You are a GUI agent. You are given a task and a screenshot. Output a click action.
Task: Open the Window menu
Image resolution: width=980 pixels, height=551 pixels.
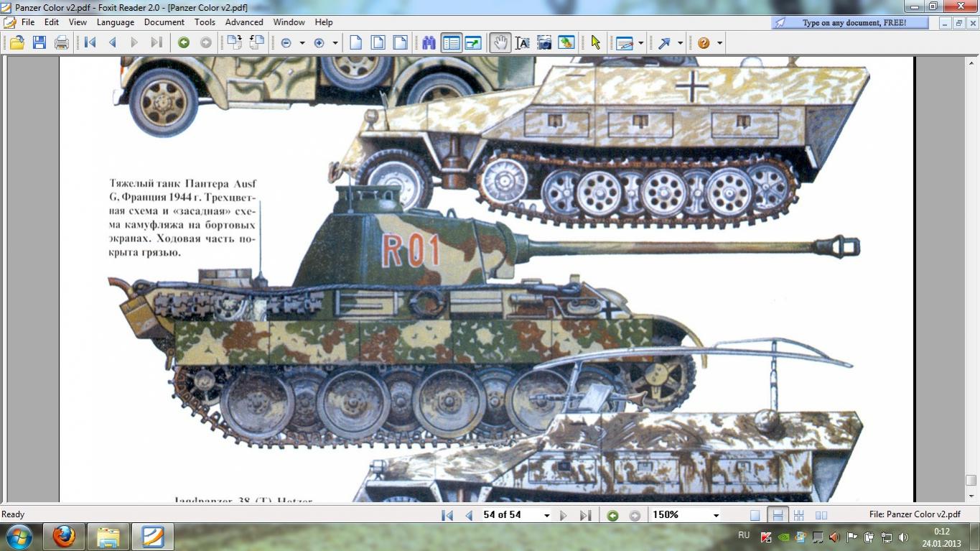click(x=289, y=22)
